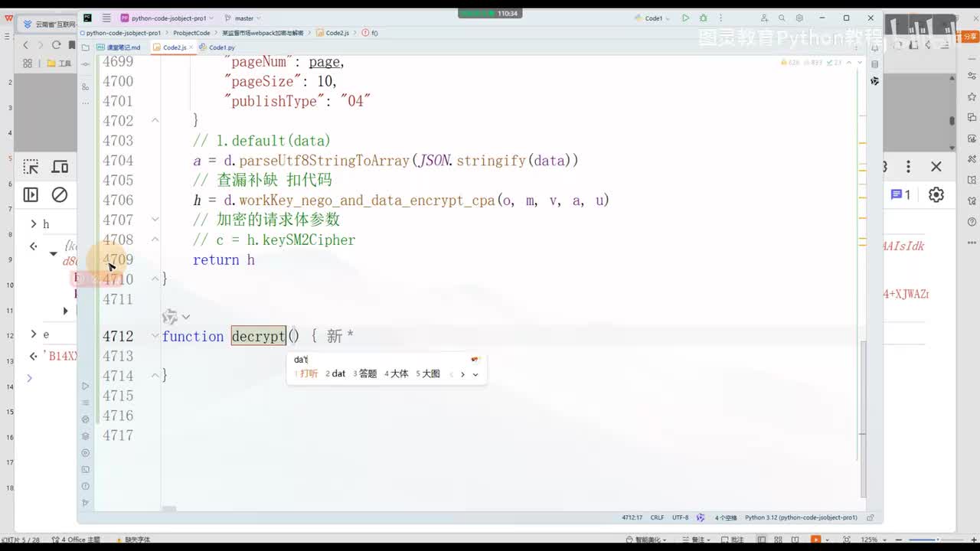The image size is (980, 551).
Task: Click the Python 3.12 interpreter status widget
Action: (x=801, y=518)
